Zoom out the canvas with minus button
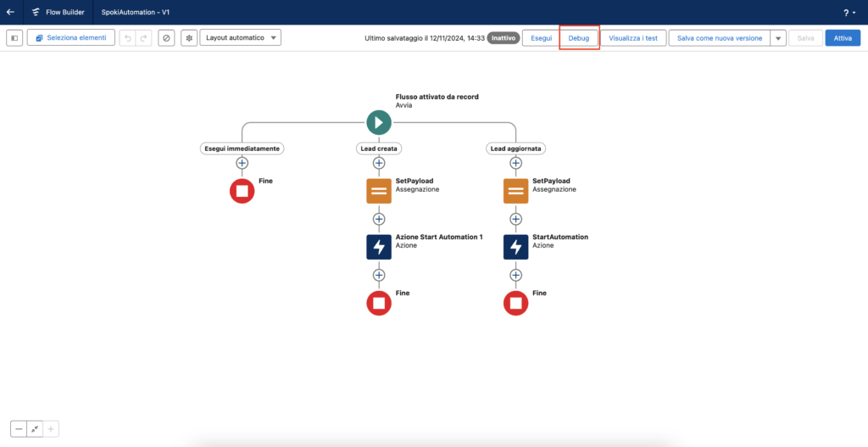The image size is (868, 447). pyautogui.click(x=19, y=429)
